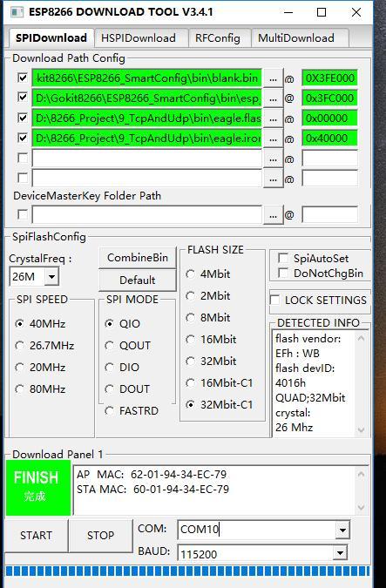
Task: Check the LOCK SETTINGS box
Action: point(275,300)
